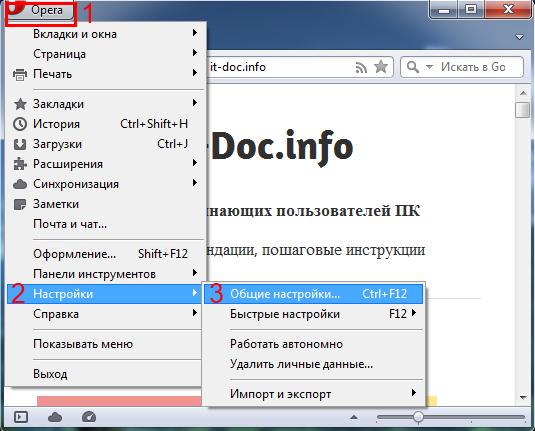This screenshot has height=431, width=535.
Task: Click the Doc.info site heading
Action: pyautogui.click(x=281, y=147)
